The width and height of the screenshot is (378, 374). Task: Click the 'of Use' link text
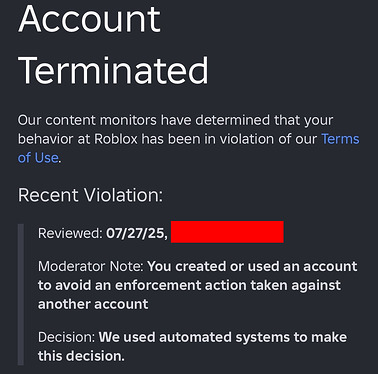pos(38,158)
